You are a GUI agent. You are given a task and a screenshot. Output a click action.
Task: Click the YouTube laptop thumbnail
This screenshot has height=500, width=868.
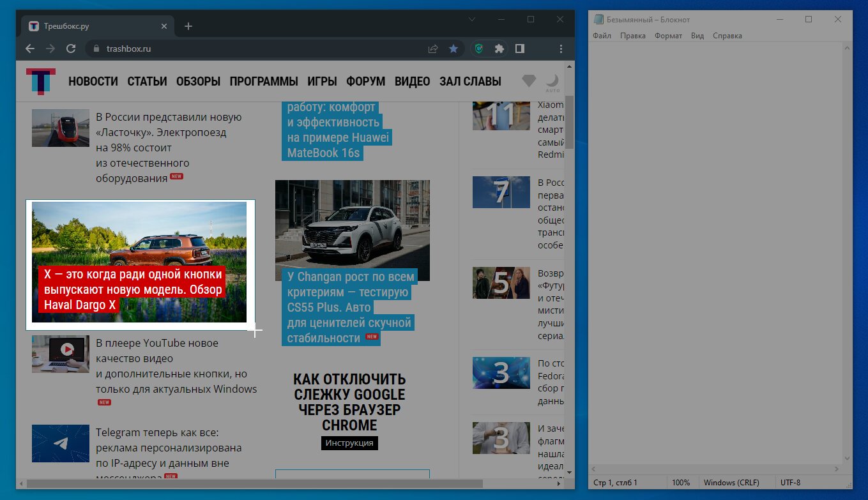click(x=61, y=354)
